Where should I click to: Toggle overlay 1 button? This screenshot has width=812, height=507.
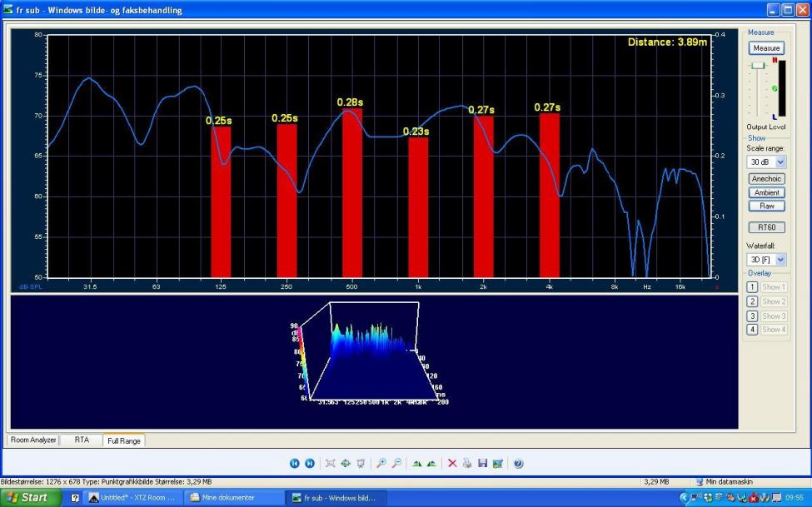click(x=752, y=287)
